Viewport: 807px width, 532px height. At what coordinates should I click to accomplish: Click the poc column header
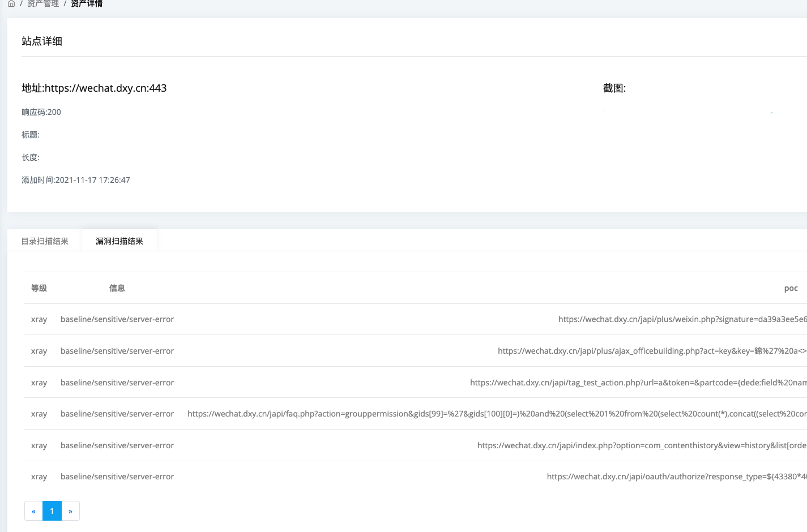(791, 288)
